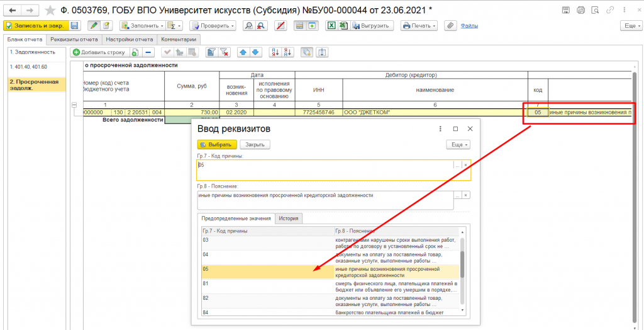Click the floppy disk save icon
Viewport: 644px width, 330px height.
[x=74, y=26]
